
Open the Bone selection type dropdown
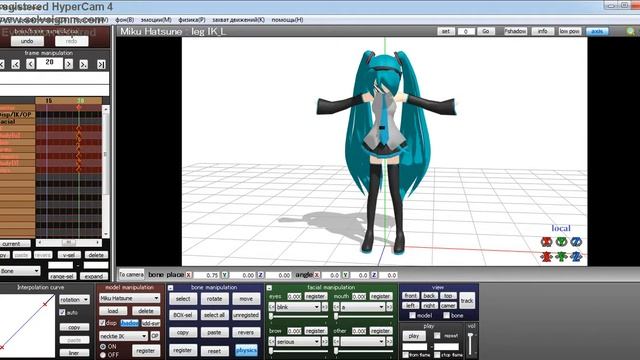pos(20,271)
